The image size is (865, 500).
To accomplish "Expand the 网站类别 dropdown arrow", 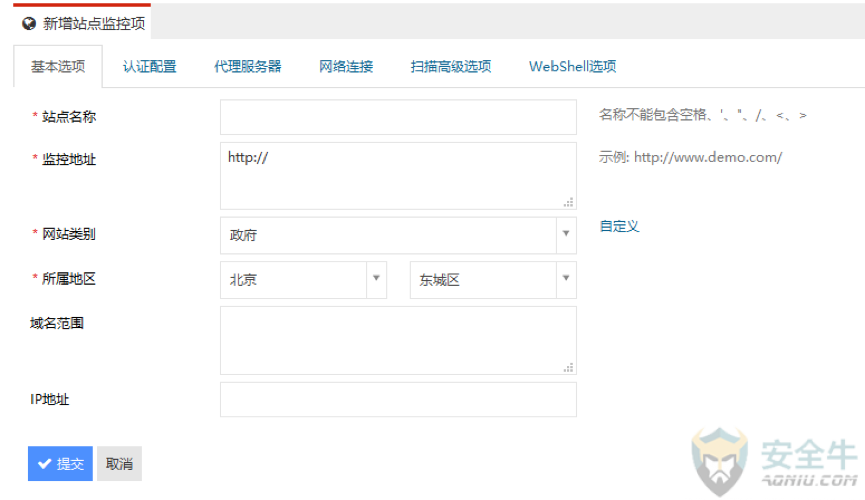I will pyautogui.click(x=566, y=234).
